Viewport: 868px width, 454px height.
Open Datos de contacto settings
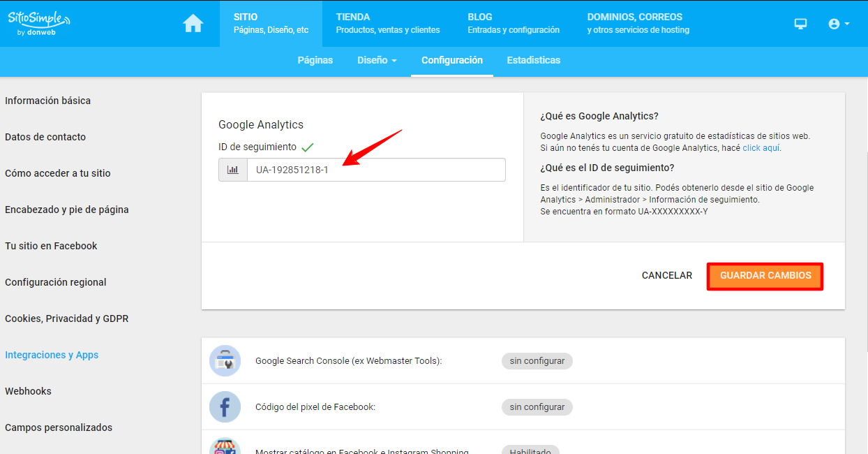tap(45, 137)
